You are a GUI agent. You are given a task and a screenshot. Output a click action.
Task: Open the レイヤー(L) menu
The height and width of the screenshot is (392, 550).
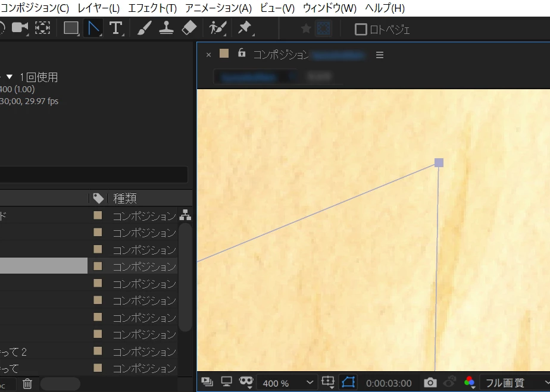point(99,8)
